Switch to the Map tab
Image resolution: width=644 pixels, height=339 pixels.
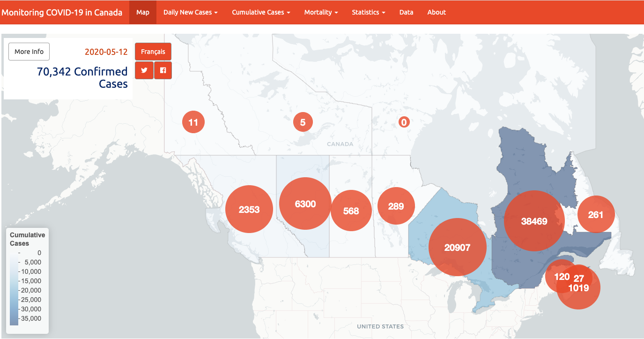(143, 12)
